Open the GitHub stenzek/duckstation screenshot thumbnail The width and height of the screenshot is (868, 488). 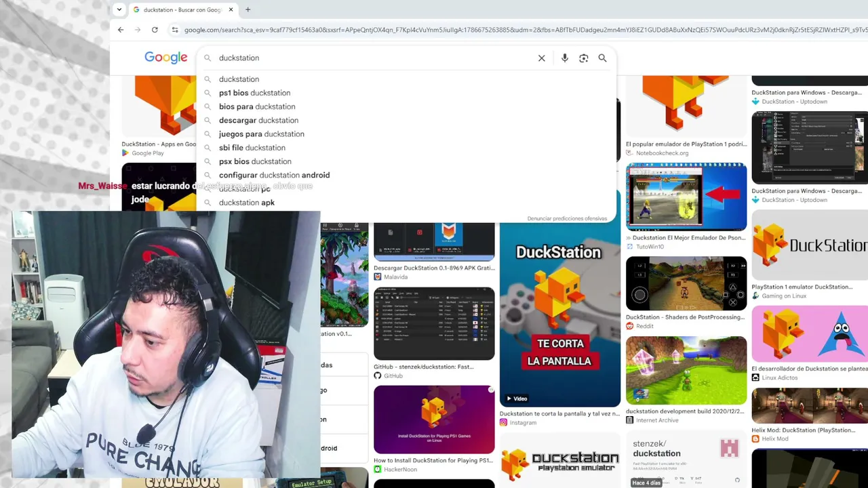click(434, 323)
